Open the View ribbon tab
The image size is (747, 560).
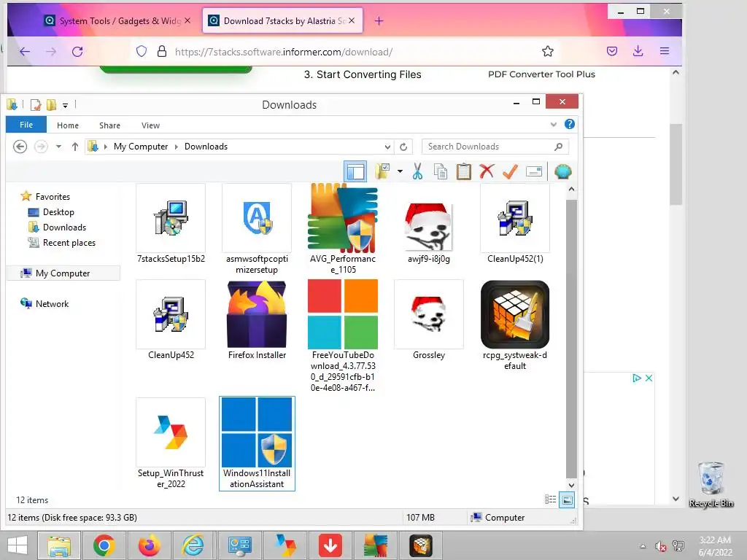[150, 125]
